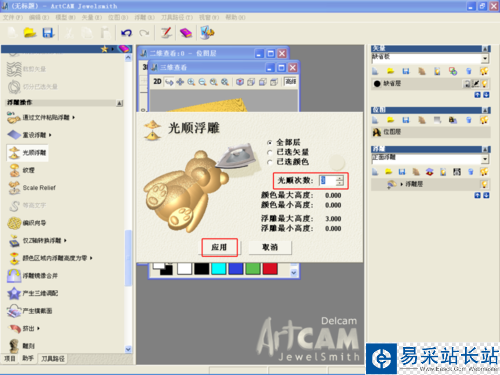
Task: Select 颜色区域内浮雕高度为零 tool
Action: pyautogui.click(x=50, y=258)
